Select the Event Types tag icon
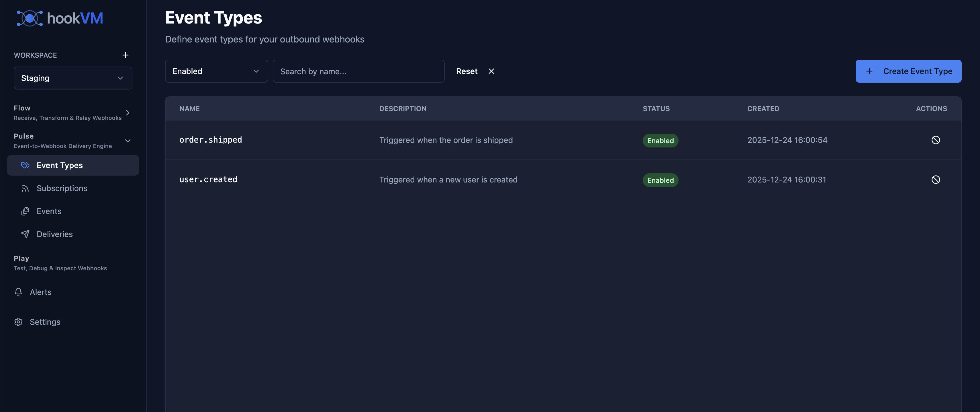The height and width of the screenshot is (412, 980). (x=25, y=165)
